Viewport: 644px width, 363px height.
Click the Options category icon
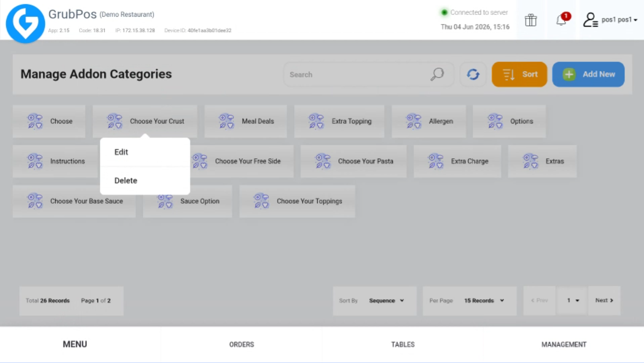pos(495,121)
